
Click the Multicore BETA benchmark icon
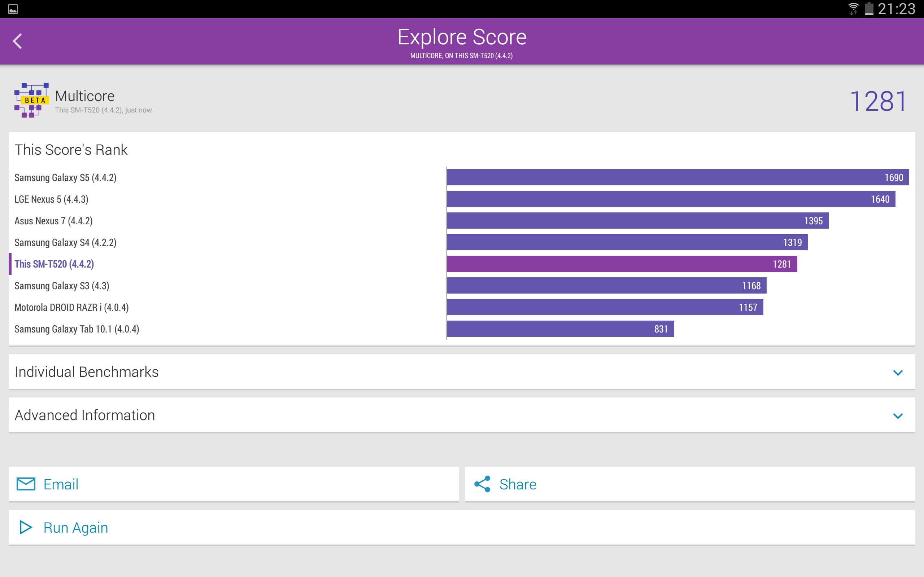click(x=31, y=100)
